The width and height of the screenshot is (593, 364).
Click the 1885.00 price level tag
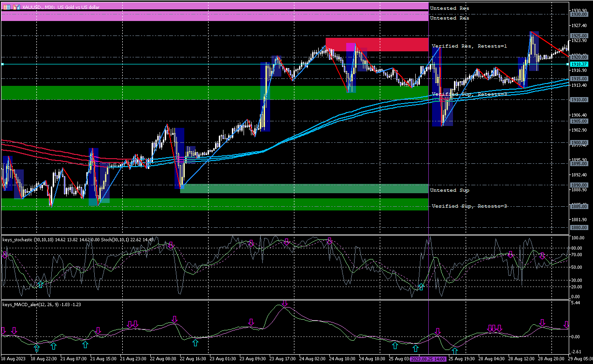click(x=579, y=206)
